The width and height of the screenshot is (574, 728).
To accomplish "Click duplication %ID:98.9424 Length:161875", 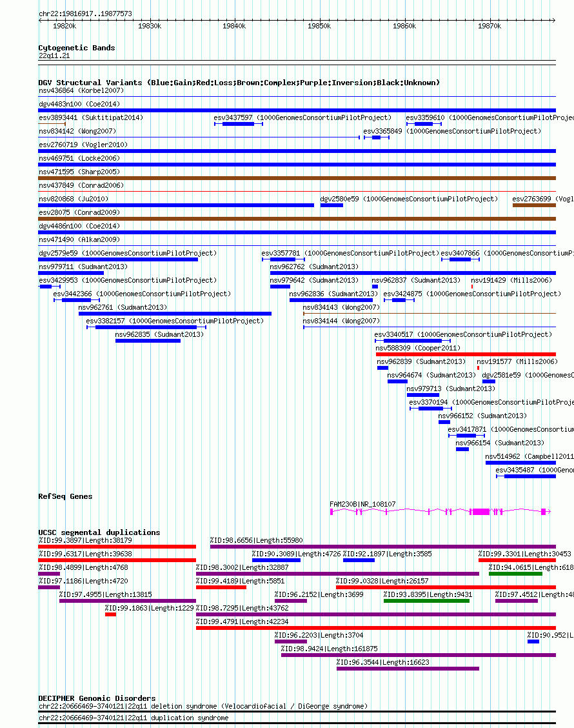I will [419, 655].
